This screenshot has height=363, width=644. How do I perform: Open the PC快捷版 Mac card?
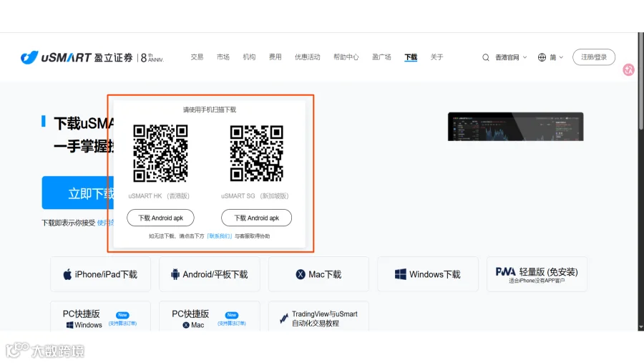coord(210,316)
